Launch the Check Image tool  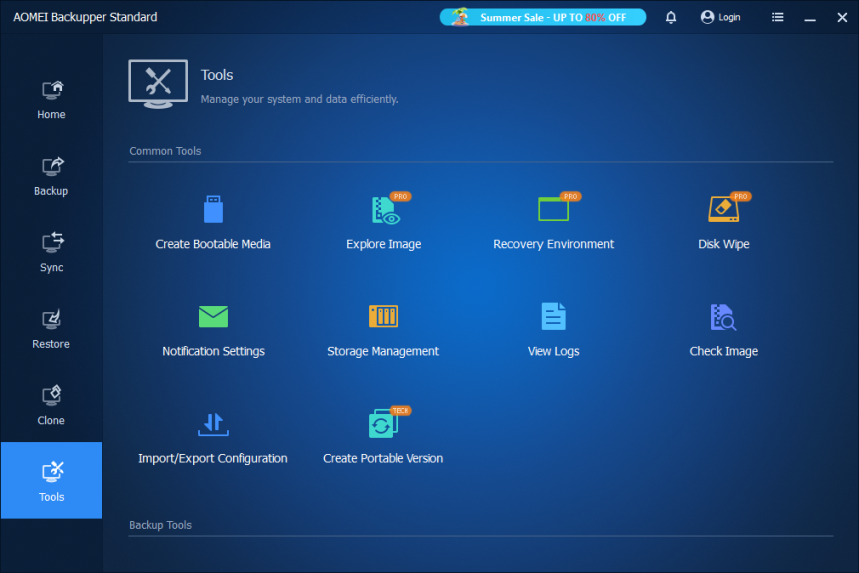723,317
